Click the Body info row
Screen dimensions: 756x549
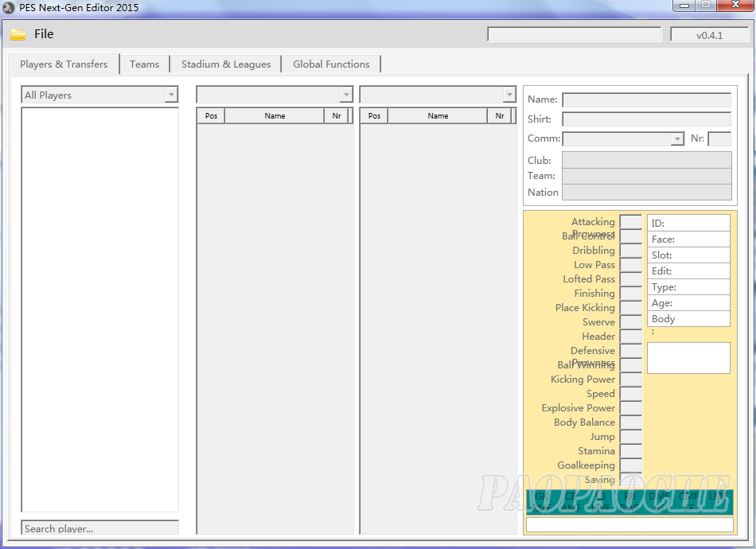click(x=688, y=318)
